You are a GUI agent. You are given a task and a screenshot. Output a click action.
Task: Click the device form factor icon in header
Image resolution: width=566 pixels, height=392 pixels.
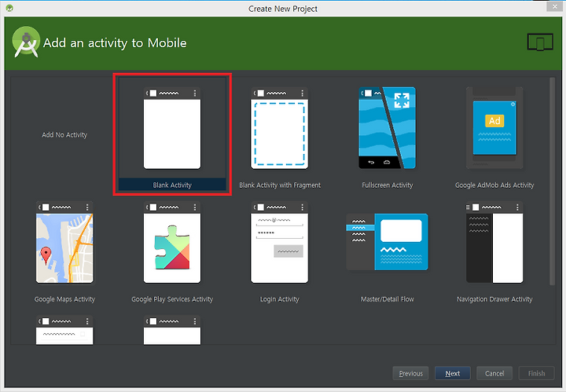tap(540, 42)
